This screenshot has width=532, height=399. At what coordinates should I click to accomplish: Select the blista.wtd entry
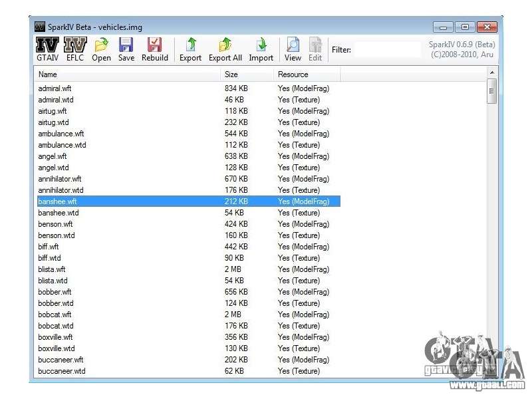point(53,281)
